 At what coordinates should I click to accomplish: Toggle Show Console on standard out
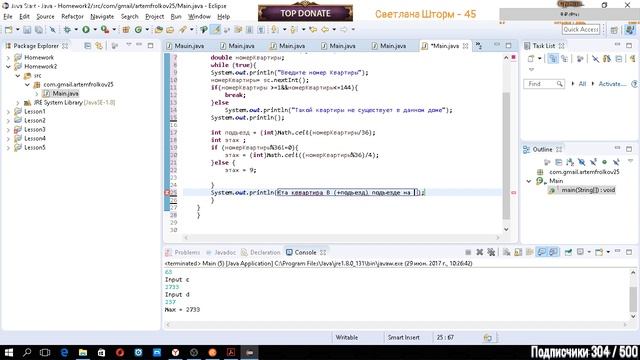click(542, 252)
